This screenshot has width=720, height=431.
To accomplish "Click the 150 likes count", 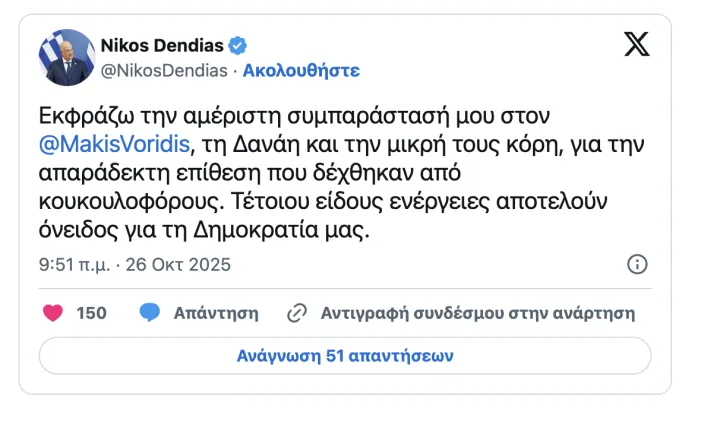I will point(91,313).
